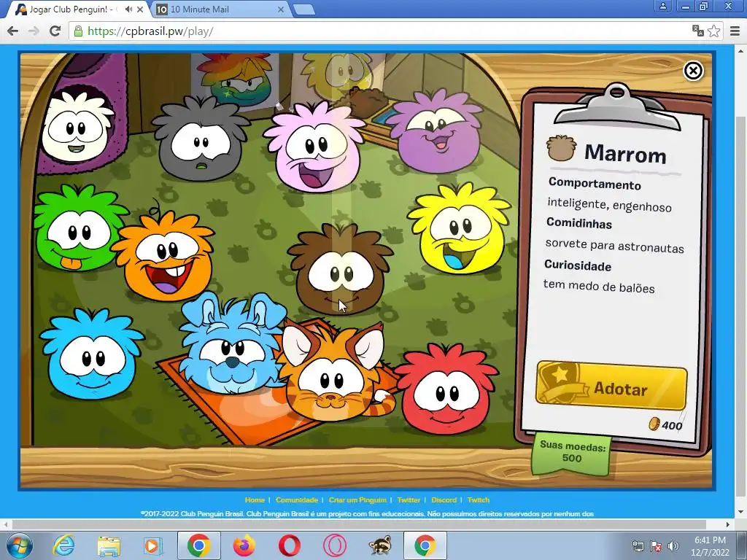Image resolution: width=747 pixels, height=560 pixels.
Task: Open the Home link
Action: pos(255,500)
